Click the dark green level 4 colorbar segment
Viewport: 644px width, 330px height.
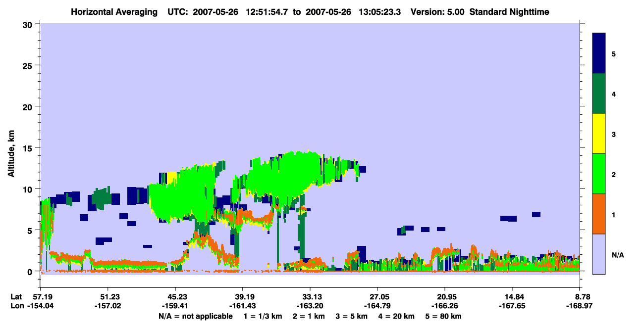599,94
